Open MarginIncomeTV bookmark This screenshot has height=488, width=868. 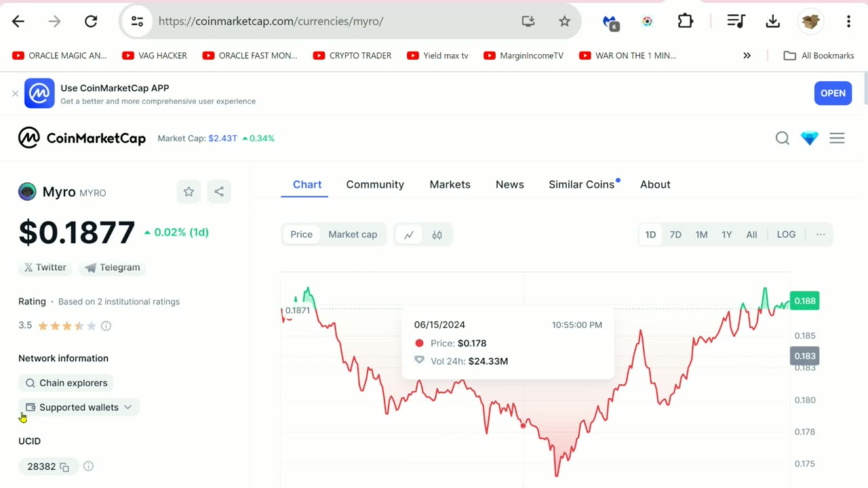tap(524, 56)
